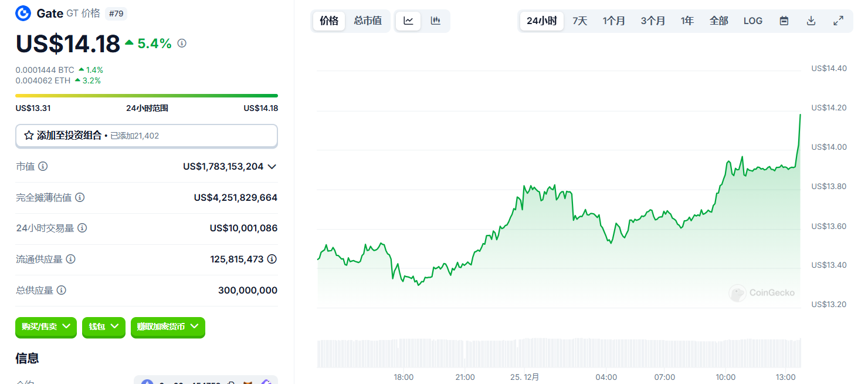Viewport: 868px width, 384px height.
Task: Open the 钱包 dropdown
Action: click(x=104, y=326)
